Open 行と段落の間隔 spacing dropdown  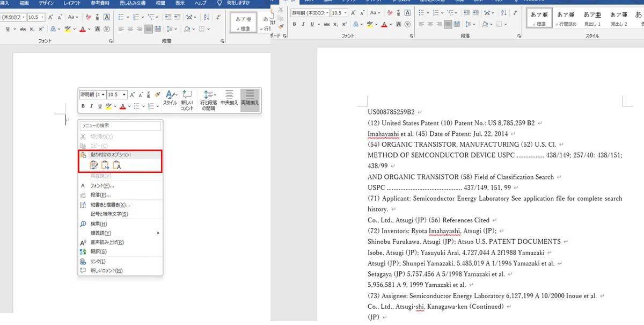pyautogui.click(x=208, y=99)
